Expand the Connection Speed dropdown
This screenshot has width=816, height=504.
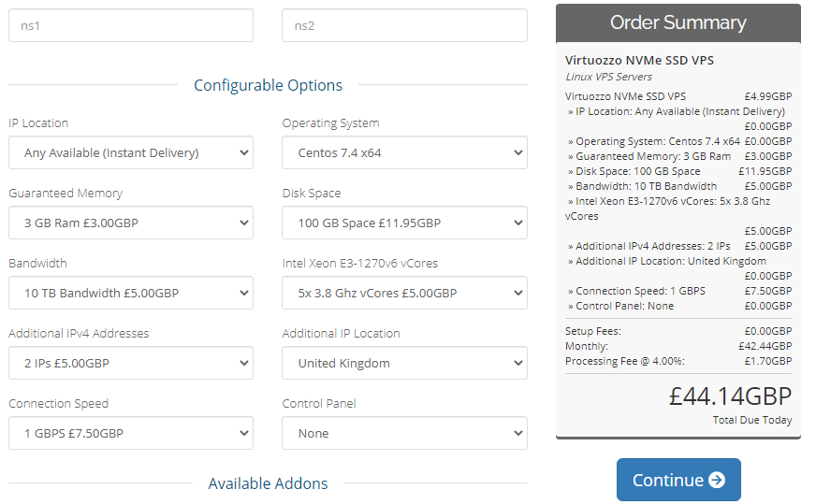pyautogui.click(x=131, y=433)
